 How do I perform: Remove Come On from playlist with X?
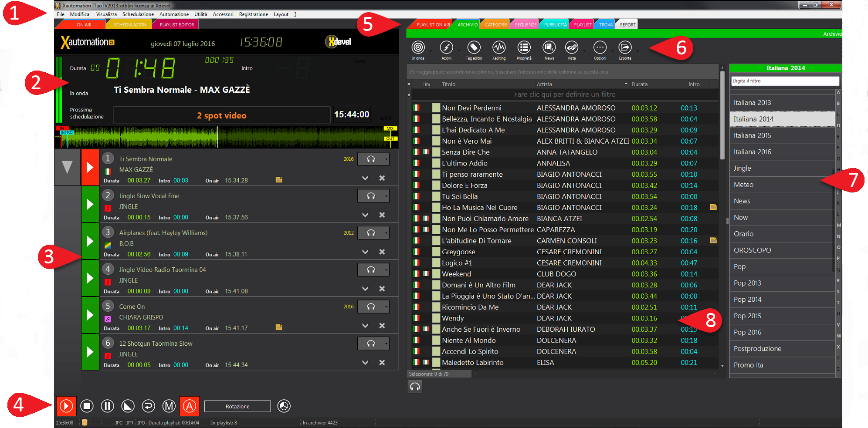[x=382, y=326]
